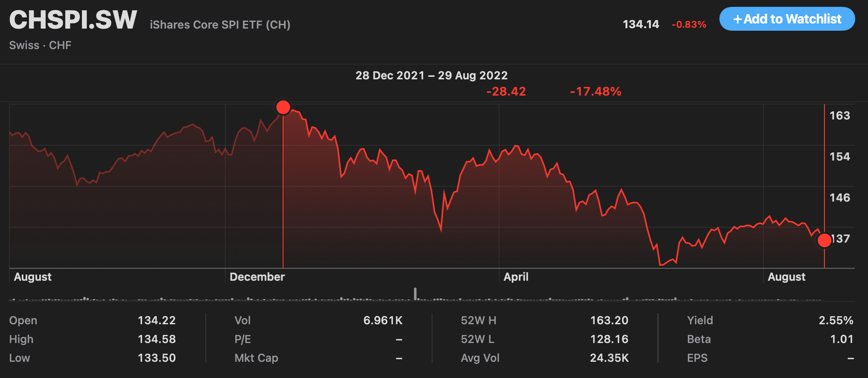The width and height of the screenshot is (868, 378).
Task: Click the iShares Core SPI ETF (CH) name
Action: [220, 25]
